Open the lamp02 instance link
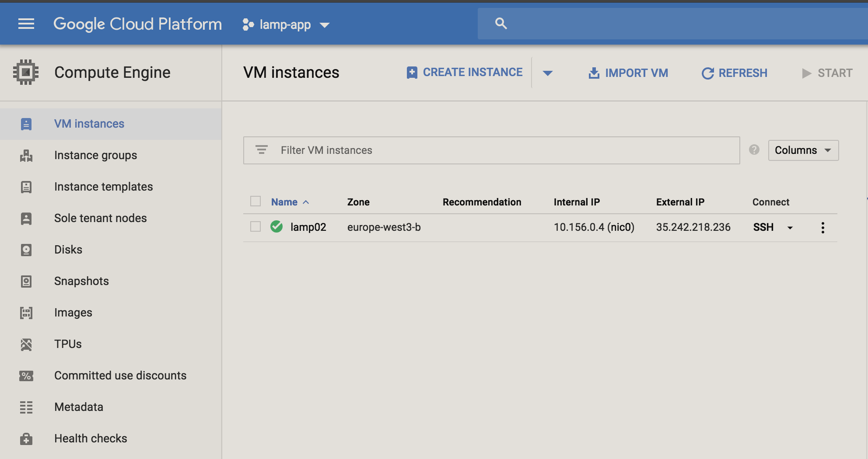Image resolution: width=868 pixels, height=459 pixels. pyautogui.click(x=308, y=227)
